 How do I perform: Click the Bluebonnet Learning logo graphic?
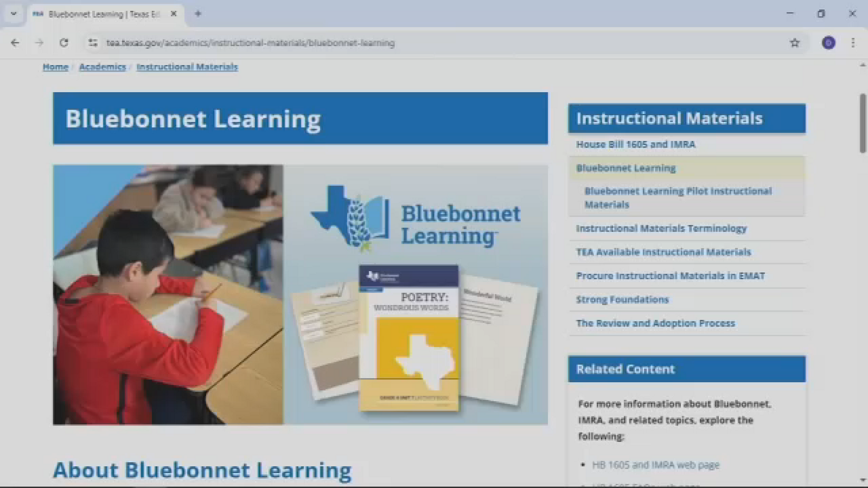(415, 219)
